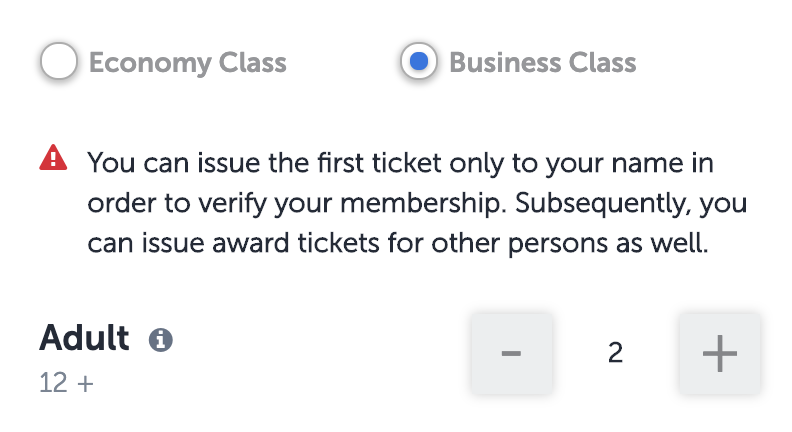
Task: Choose Business Class cabin option
Action: coord(421,63)
